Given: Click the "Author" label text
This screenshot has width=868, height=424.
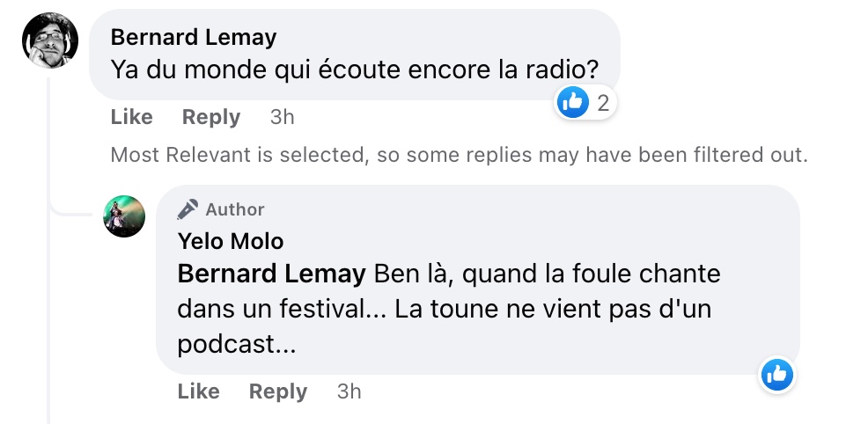Looking at the screenshot, I should 235,209.
